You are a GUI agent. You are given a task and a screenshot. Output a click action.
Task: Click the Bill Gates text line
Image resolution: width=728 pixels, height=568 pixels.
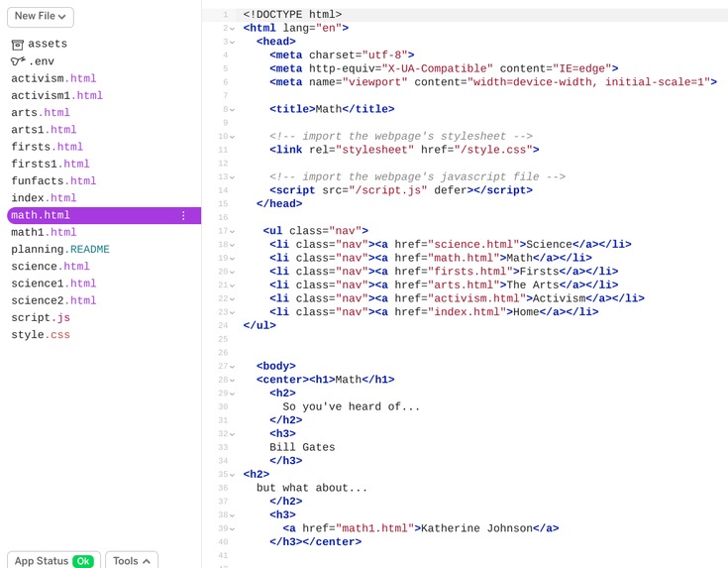coord(302,447)
